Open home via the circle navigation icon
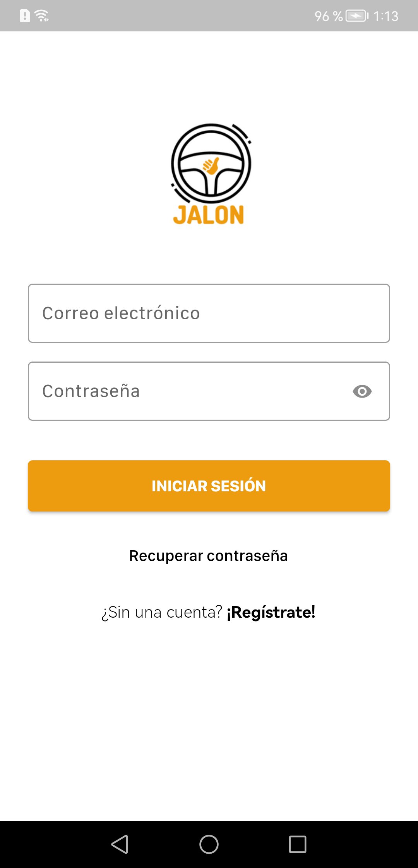 point(209,844)
